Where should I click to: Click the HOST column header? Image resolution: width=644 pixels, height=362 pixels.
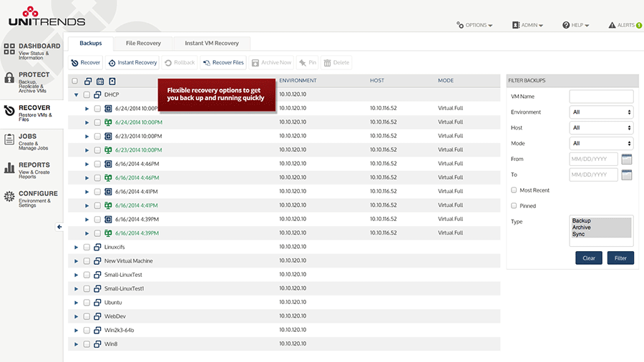click(x=376, y=81)
